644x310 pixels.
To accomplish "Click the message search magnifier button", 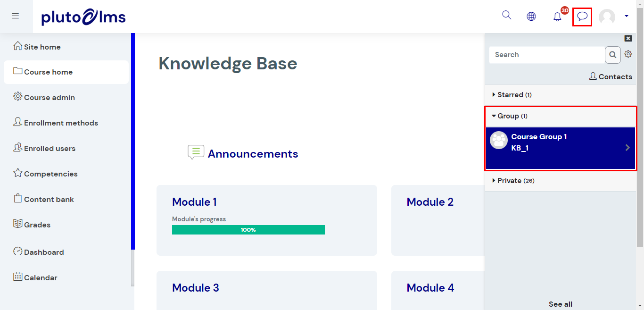I will coord(612,55).
